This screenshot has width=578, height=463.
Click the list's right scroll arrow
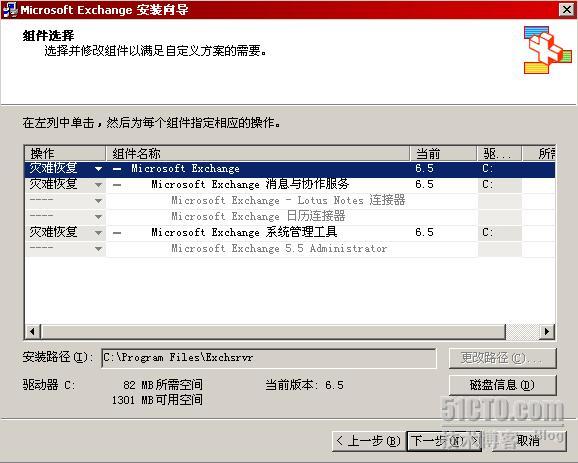547,331
